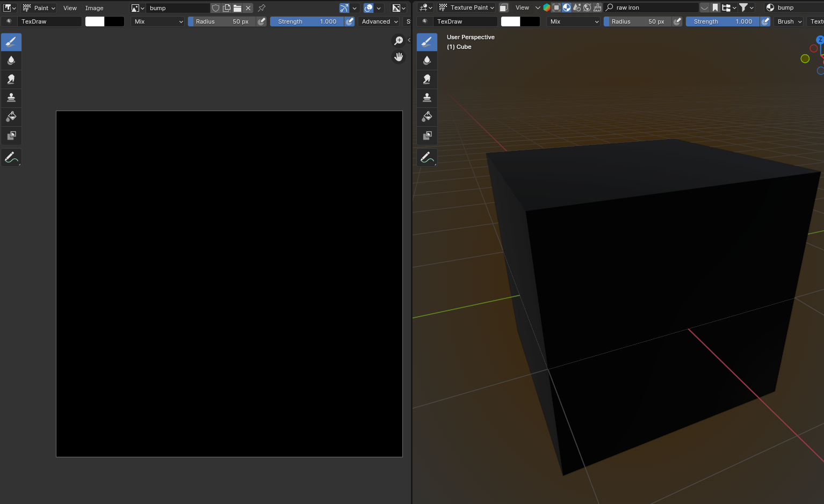Screen dimensions: 824x504
Task: Select the Mask tool in the image editor
Action: pyautogui.click(x=11, y=135)
